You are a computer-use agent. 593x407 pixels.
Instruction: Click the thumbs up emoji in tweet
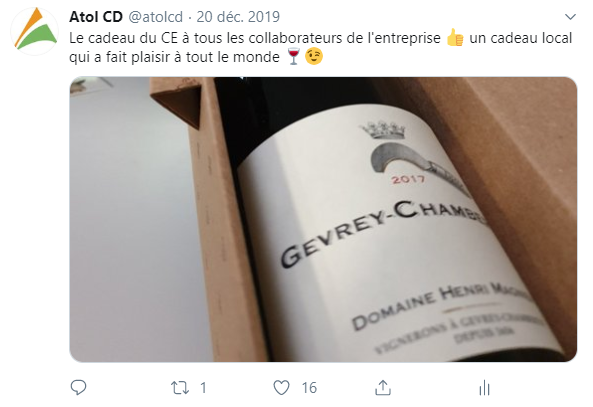click(x=455, y=38)
